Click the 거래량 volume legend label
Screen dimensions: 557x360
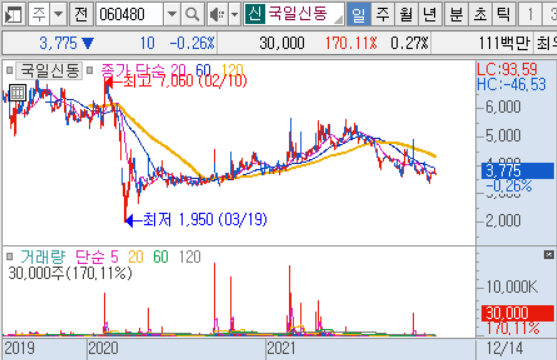click(x=43, y=257)
